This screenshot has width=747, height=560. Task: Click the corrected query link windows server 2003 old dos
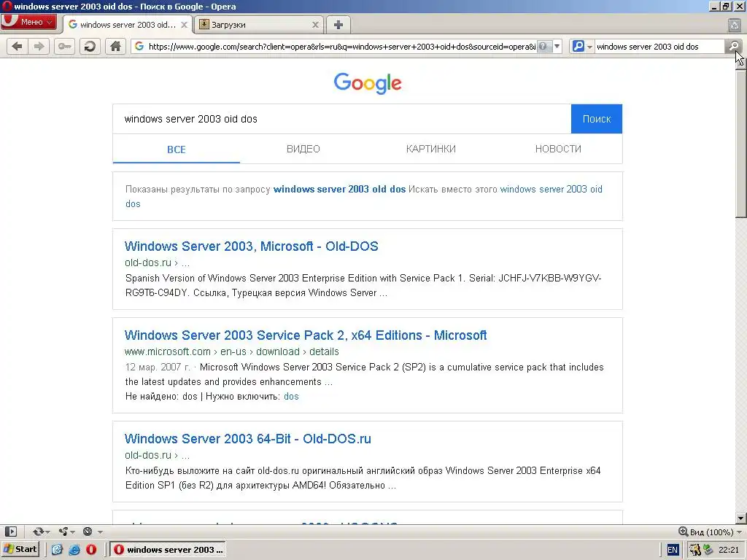tap(339, 189)
